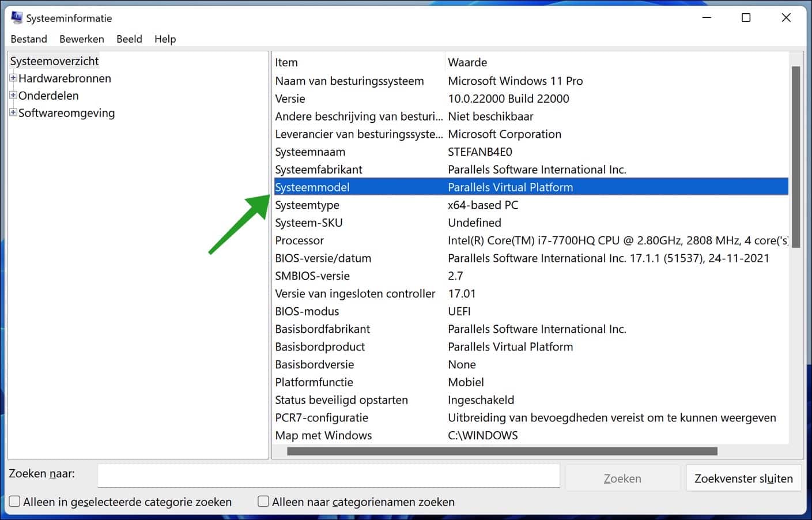Open the Bewerken menu
This screenshot has height=520, width=812.
pos(81,39)
